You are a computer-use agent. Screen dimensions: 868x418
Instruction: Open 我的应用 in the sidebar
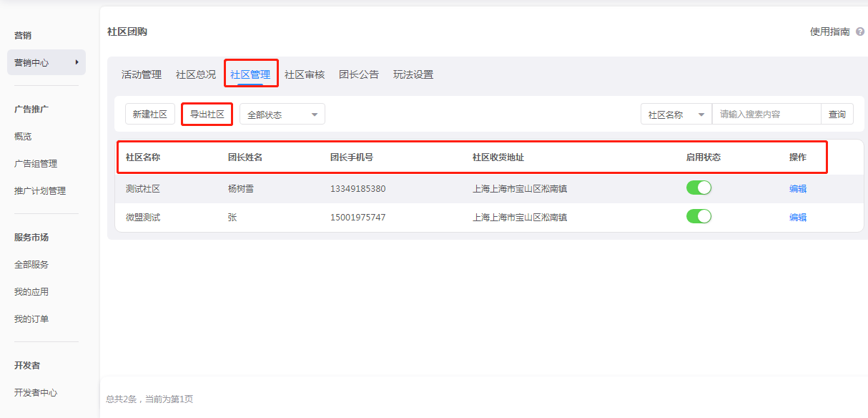31,291
